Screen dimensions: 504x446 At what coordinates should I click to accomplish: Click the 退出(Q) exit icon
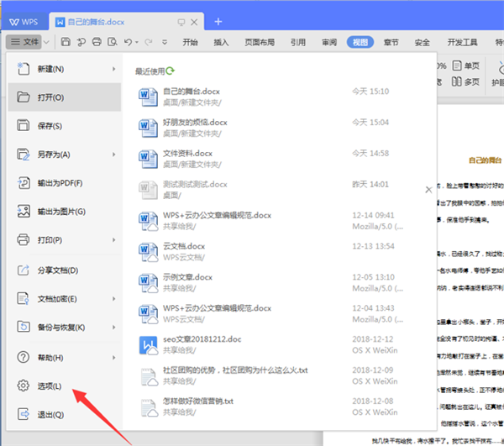[x=23, y=414]
